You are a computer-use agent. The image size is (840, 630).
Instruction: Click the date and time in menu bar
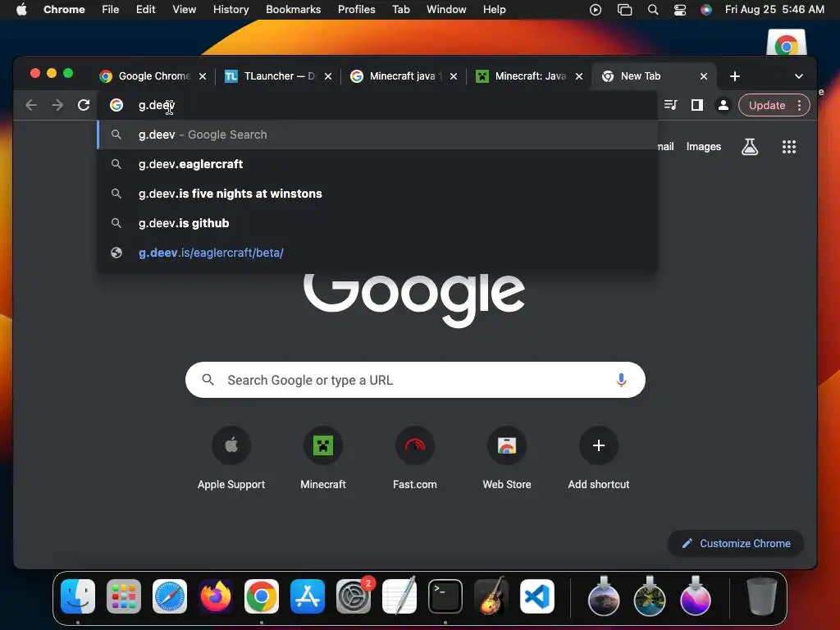(774, 10)
